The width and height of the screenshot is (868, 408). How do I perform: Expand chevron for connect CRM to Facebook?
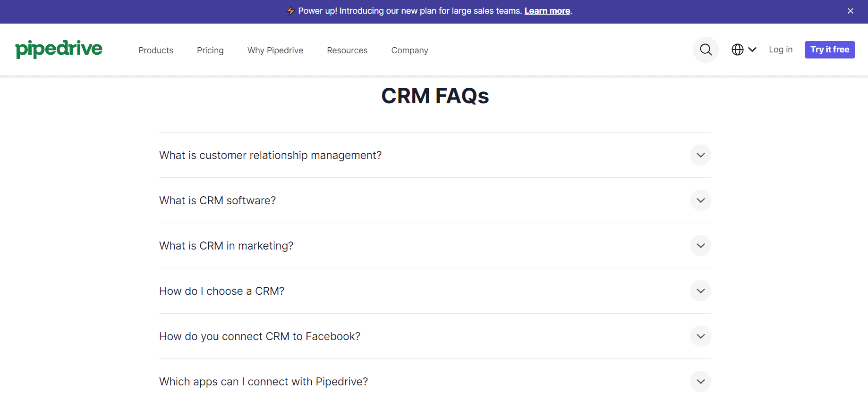click(x=700, y=336)
